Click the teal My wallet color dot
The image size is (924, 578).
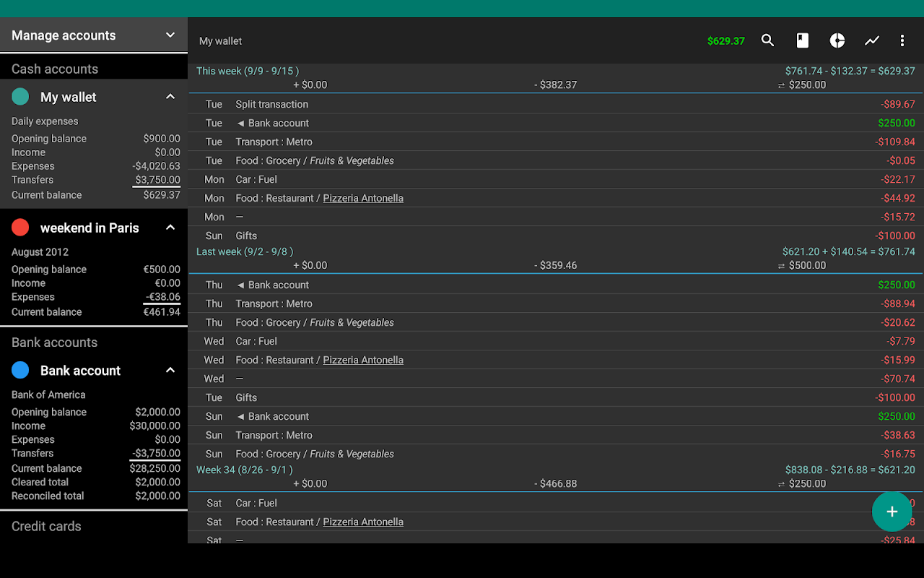point(20,97)
